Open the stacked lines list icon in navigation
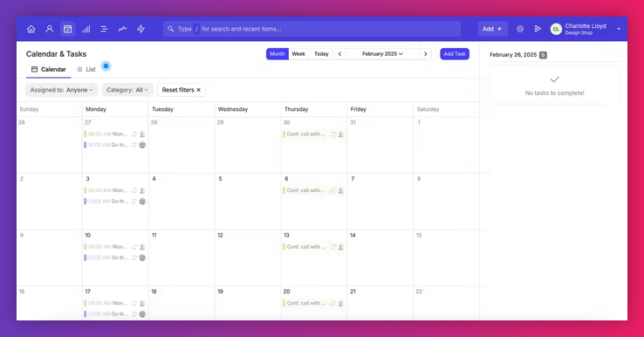 104,29
